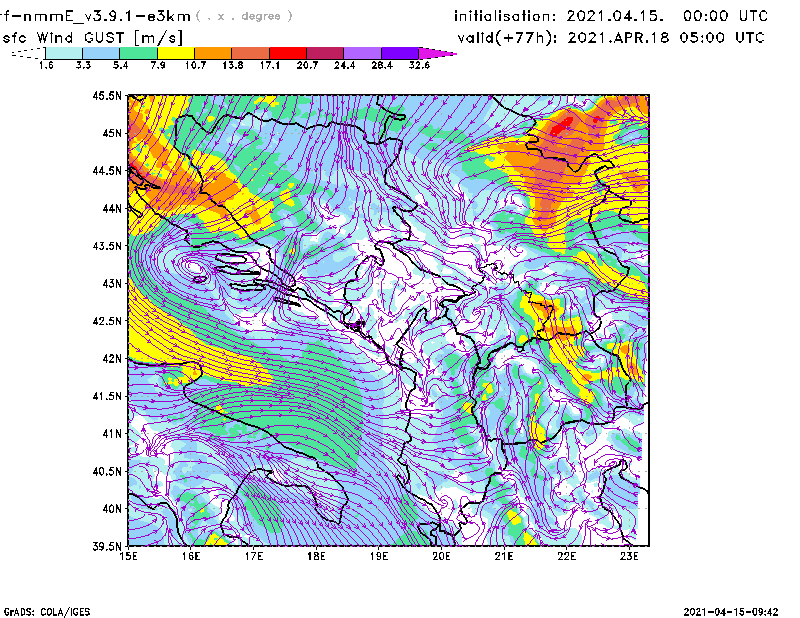Click the 43.5N latitude label
The height and width of the screenshot is (618, 800).
tap(107, 246)
